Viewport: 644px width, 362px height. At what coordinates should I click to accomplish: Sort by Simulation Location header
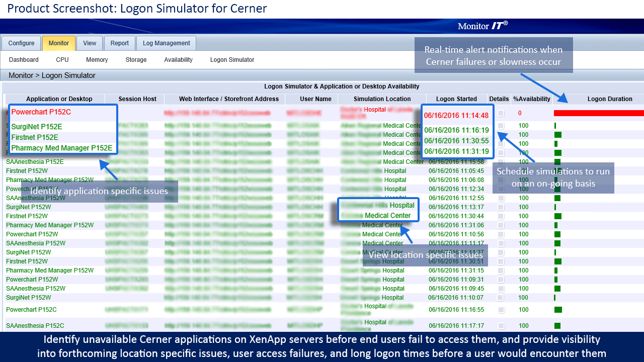(382, 99)
